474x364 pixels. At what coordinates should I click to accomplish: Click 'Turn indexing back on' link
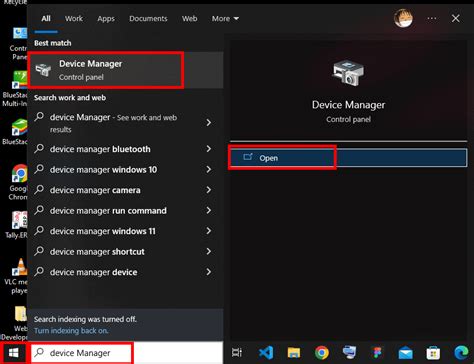[71, 331]
